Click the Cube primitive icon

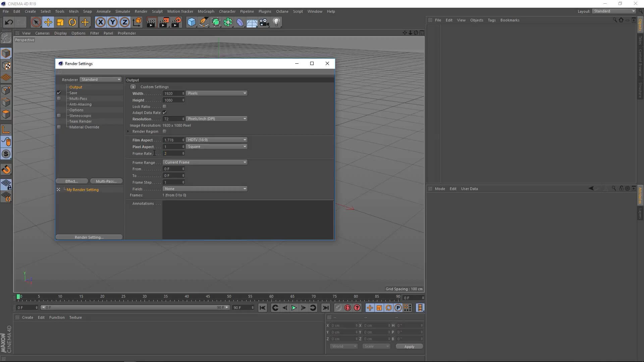click(192, 22)
